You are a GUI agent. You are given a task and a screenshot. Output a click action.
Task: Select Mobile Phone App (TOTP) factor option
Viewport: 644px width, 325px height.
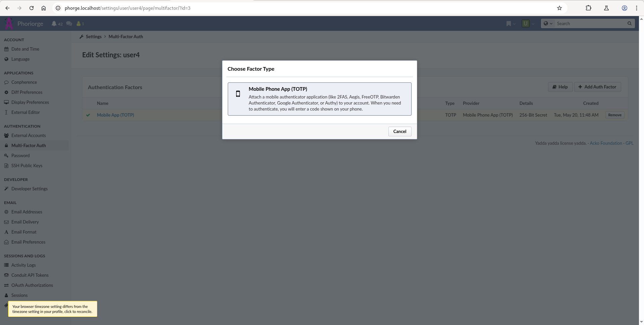coord(319,99)
